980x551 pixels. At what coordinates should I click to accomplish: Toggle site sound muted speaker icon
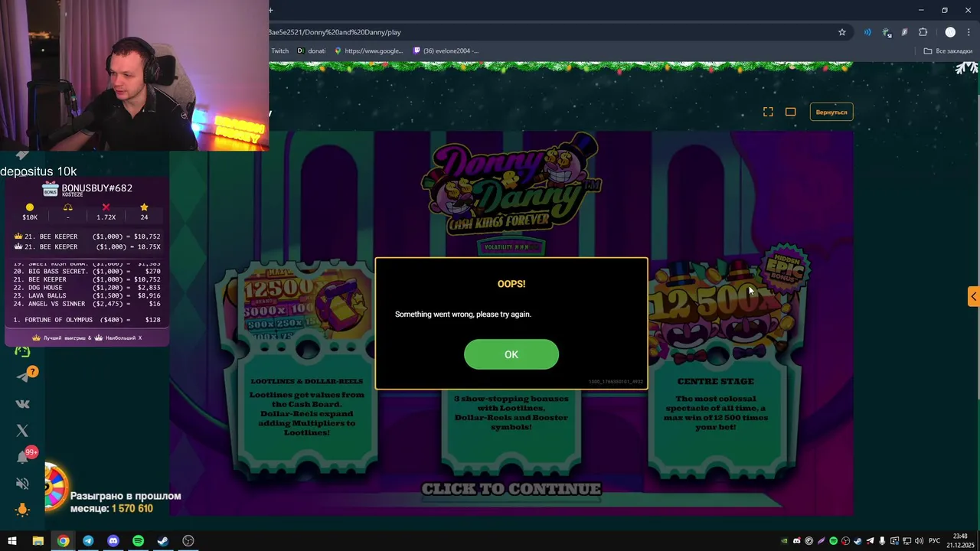pos(22,484)
